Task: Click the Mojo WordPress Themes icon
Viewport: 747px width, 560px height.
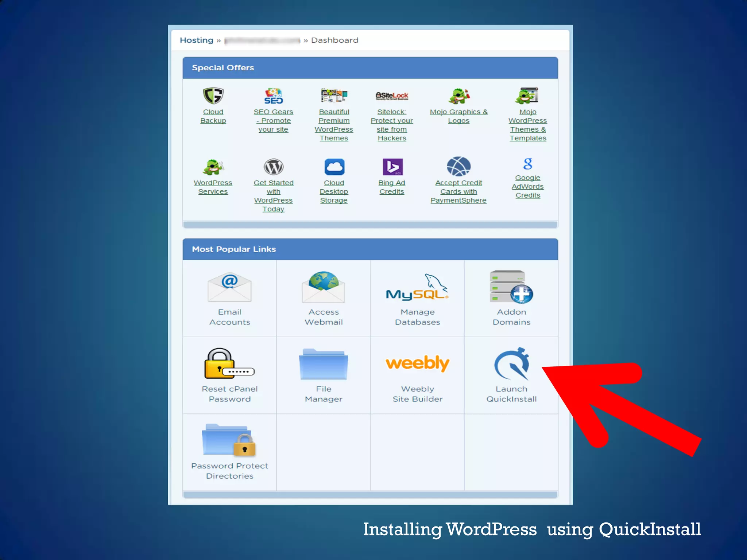Action: [x=527, y=96]
